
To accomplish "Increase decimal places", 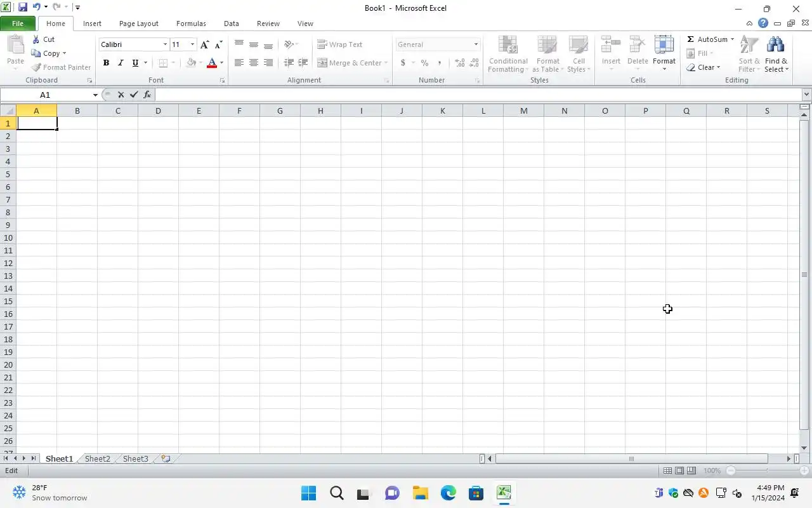I will 460,63.
